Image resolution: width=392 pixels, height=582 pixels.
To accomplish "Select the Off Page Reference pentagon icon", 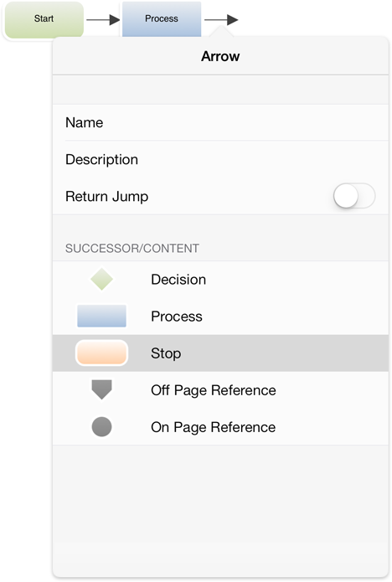I will [x=101, y=389].
